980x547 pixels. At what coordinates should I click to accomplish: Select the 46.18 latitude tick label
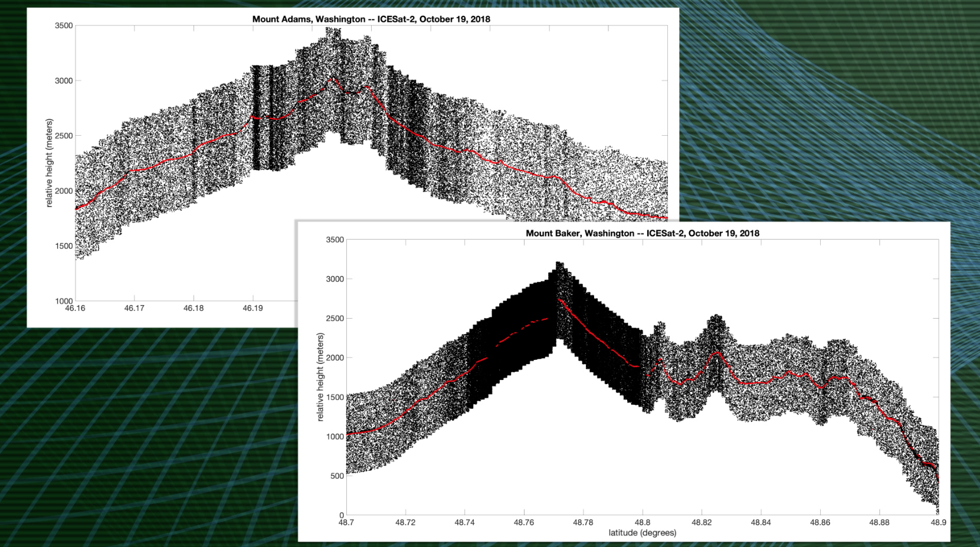(194, 308)
